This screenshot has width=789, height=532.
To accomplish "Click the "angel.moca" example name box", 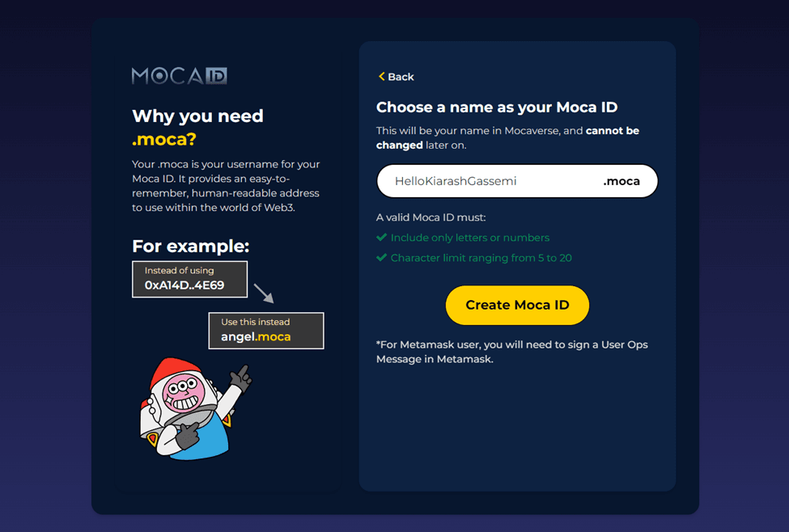I will click(266, 331).
